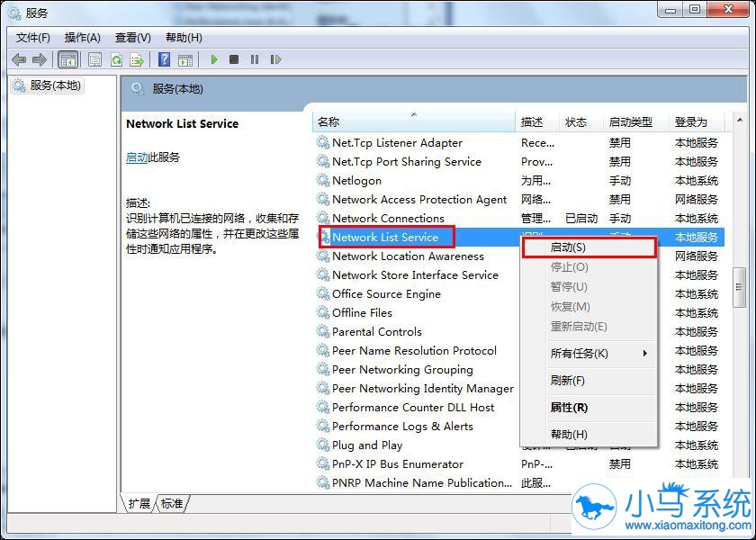The width and height of the screenshot is (756, 540).
Task: Select Network Access Protection Agent row
Action: (519, 199)
